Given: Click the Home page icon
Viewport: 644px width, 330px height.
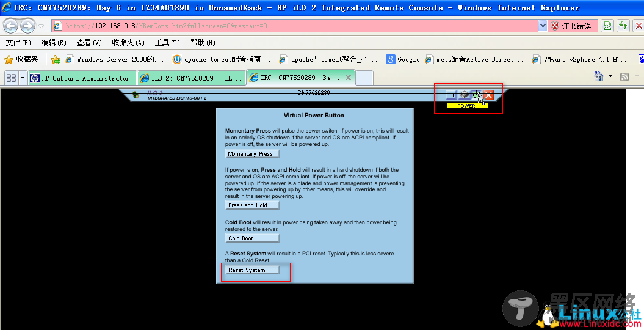Looking at the screenshot, I should pyautogui.click(x=599, y=76).
